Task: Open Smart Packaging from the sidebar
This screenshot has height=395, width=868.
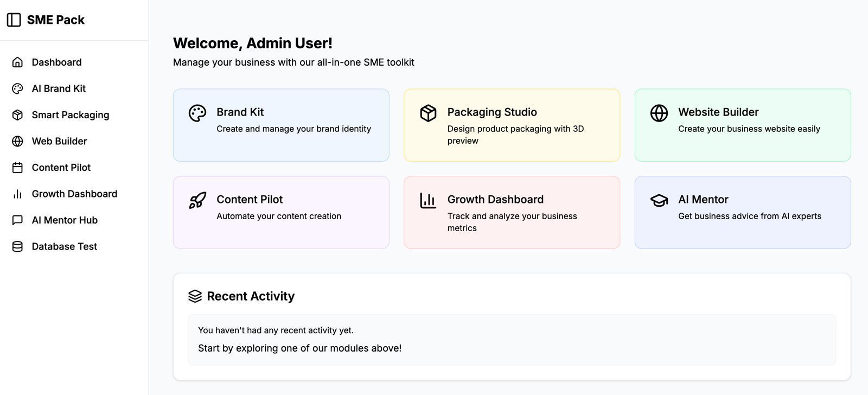Action: point(71,115)
